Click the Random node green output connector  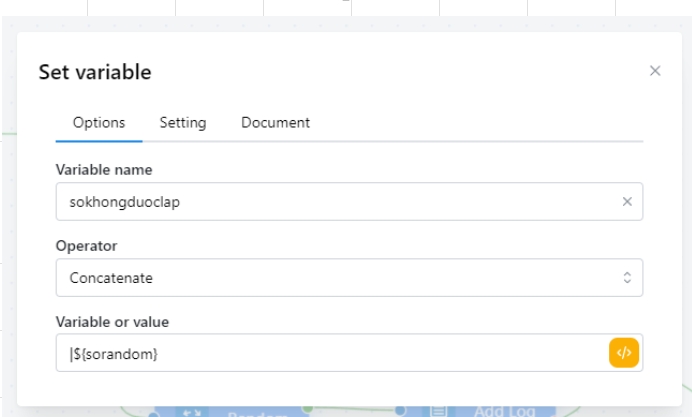coord(308,408)
